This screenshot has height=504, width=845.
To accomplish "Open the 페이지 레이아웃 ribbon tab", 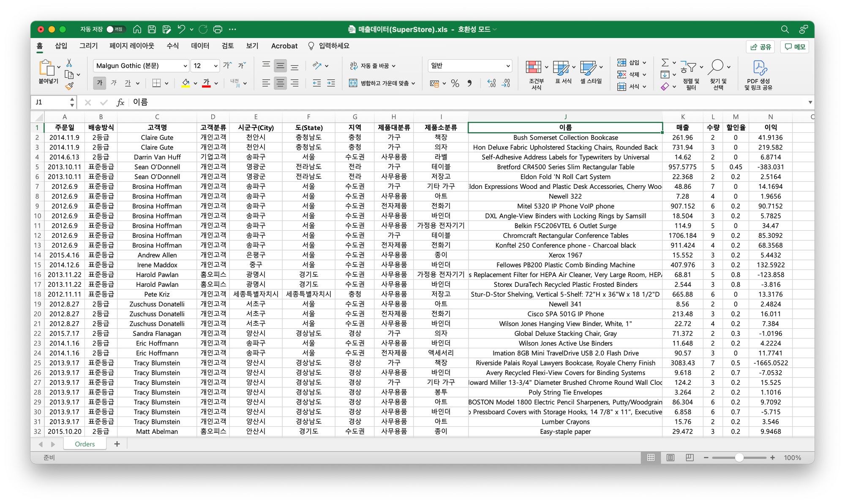I will (132, 46).
